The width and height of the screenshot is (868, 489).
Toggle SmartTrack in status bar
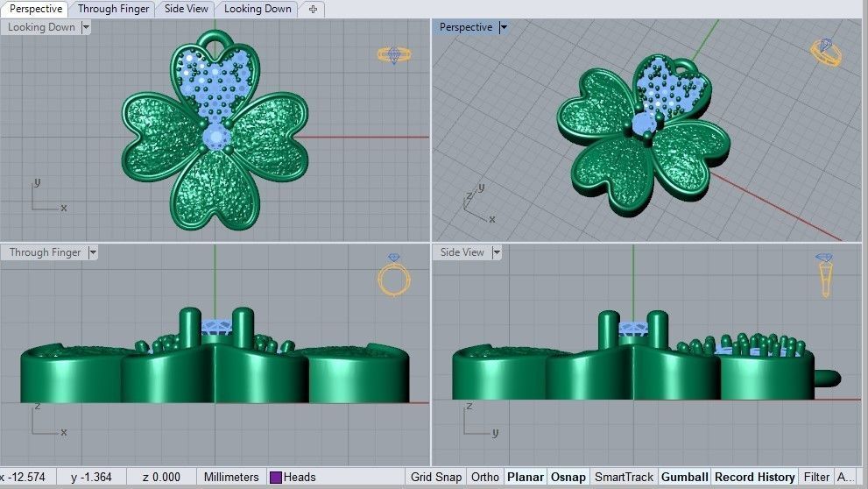pyautogui.click(x=624, y=477)
